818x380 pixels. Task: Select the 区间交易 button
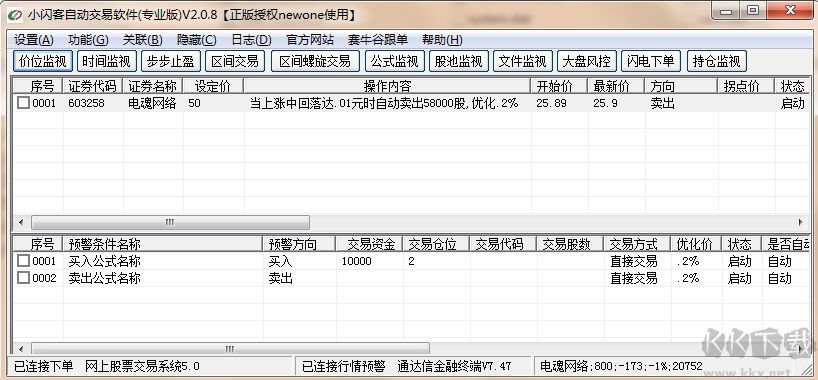[x=235, y=62]
